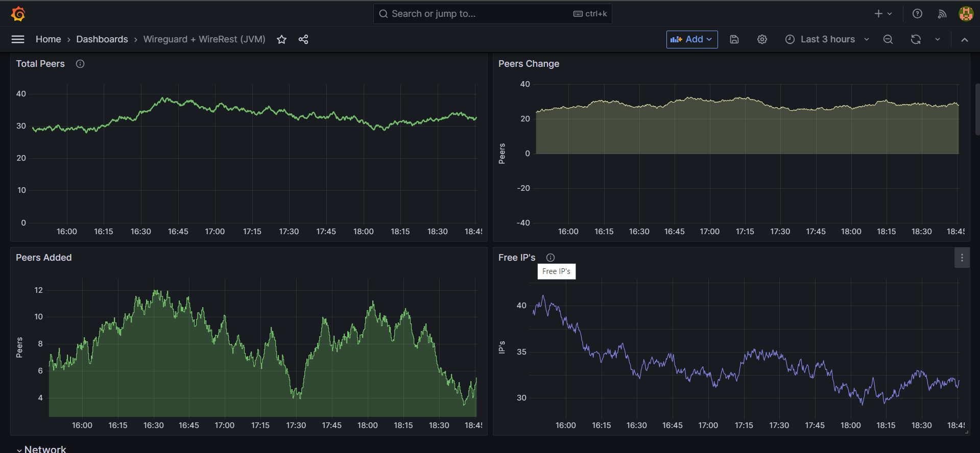Viewport: 980px width, 453px height.
Task: Open the news feed RSS icon
Action: (x=942, y=14)
